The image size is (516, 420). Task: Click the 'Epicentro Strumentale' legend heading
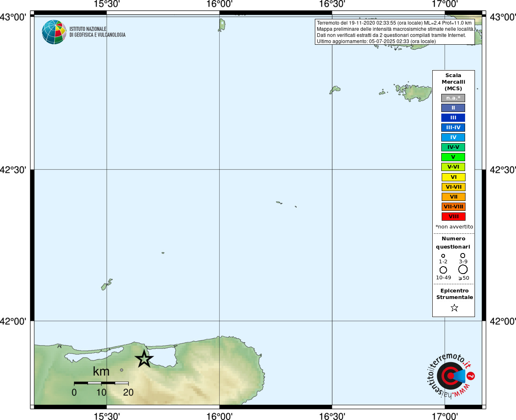pyautogui.click(x=454, y=294)
